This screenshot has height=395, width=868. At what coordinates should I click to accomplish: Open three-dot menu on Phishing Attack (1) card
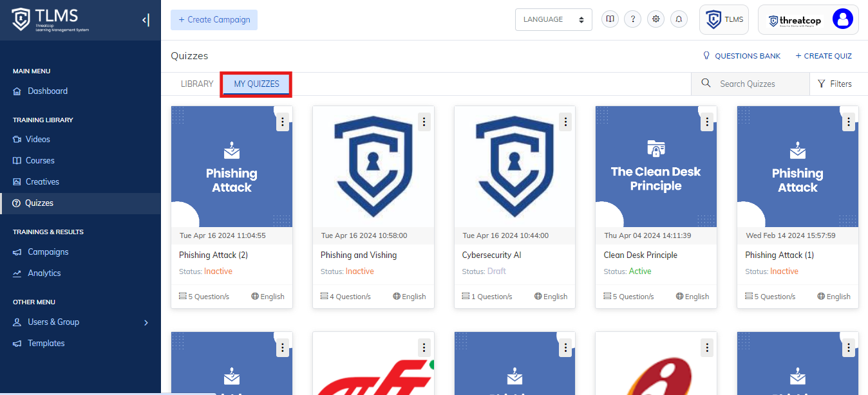coord(849,122)
